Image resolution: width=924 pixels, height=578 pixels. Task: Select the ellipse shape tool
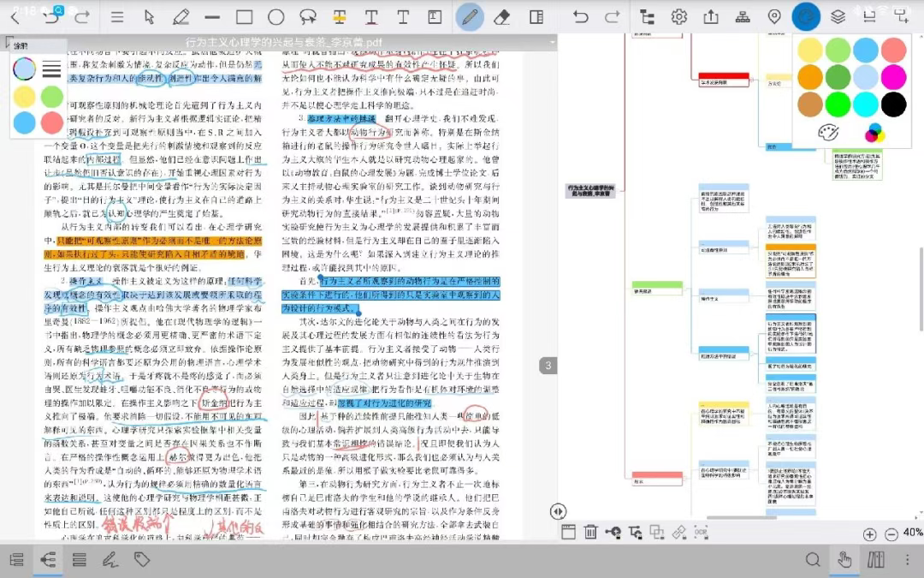(275, 17)
